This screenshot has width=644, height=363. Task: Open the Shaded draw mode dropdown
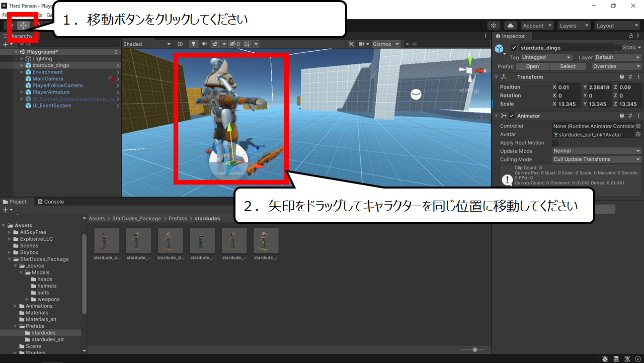[147, 44]
